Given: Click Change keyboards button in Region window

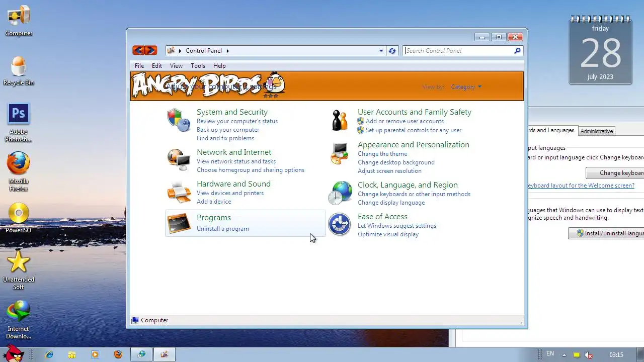Looking at the screenshot, I should coord(615,173).
